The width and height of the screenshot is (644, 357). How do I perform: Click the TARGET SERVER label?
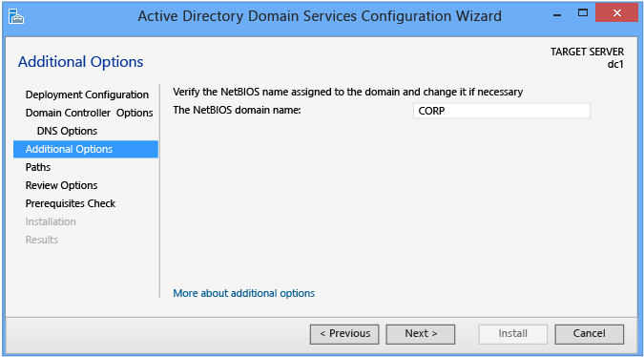click(587, 52)
